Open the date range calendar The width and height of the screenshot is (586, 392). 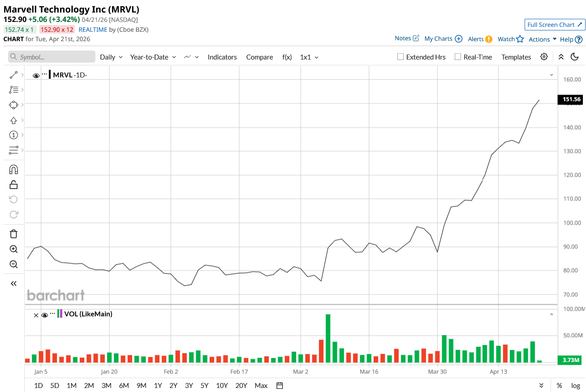[280, 385]
